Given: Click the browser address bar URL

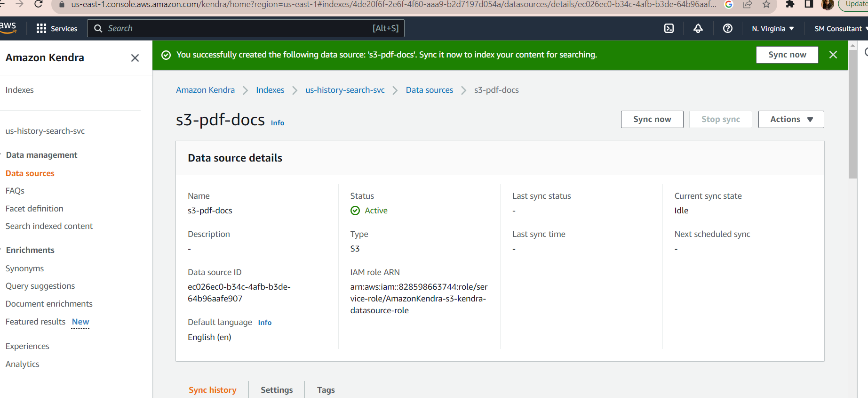Looking at the screenshot, I should pos(394,4).
